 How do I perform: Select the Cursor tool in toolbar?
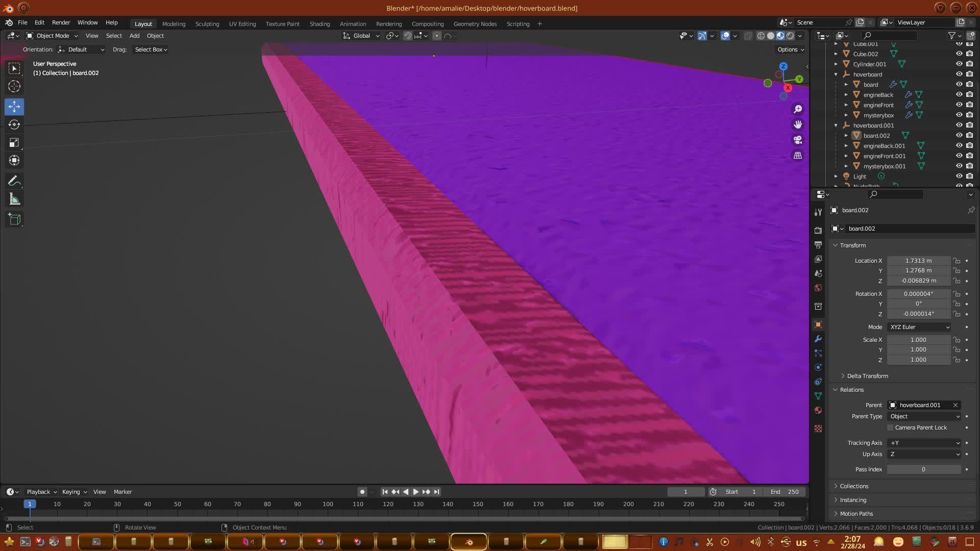pyautogui.click(x=14, y=86)
